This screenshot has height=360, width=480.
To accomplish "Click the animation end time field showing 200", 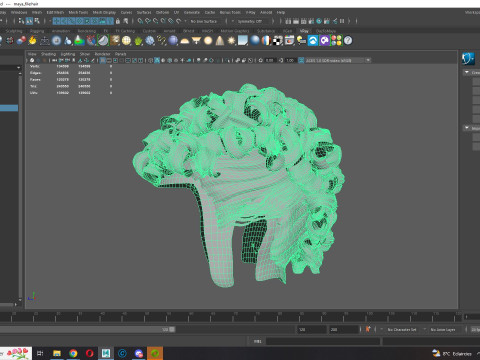I will [x=344, y=329].
